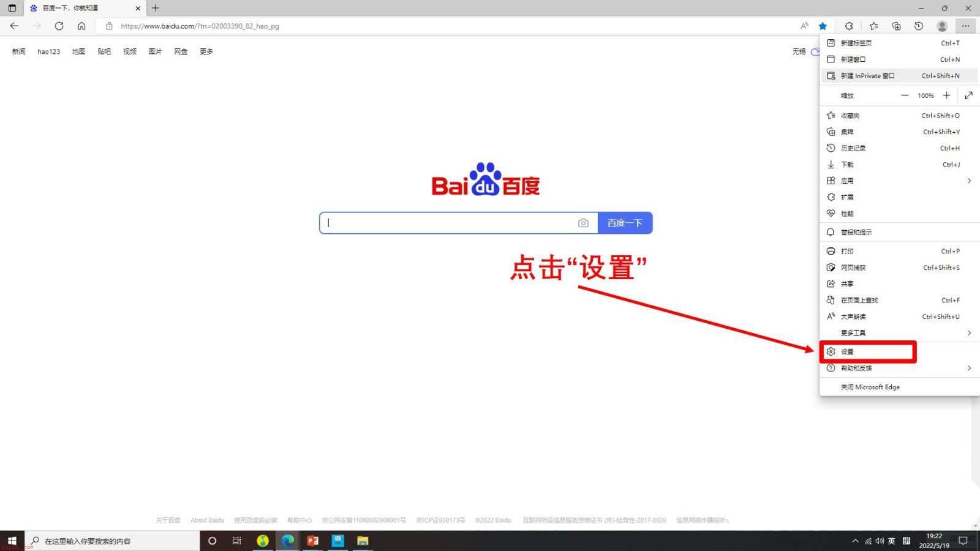Refresh the Baidu page
The height and width of the screenshot is (551, 980).
tap(59, 26)
